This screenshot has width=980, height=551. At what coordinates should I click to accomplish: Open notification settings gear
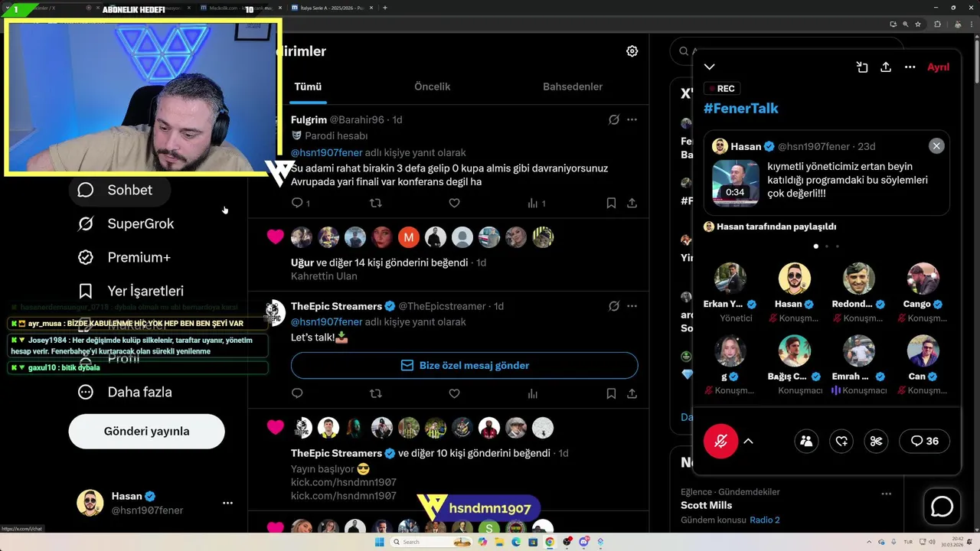(632, 51)
